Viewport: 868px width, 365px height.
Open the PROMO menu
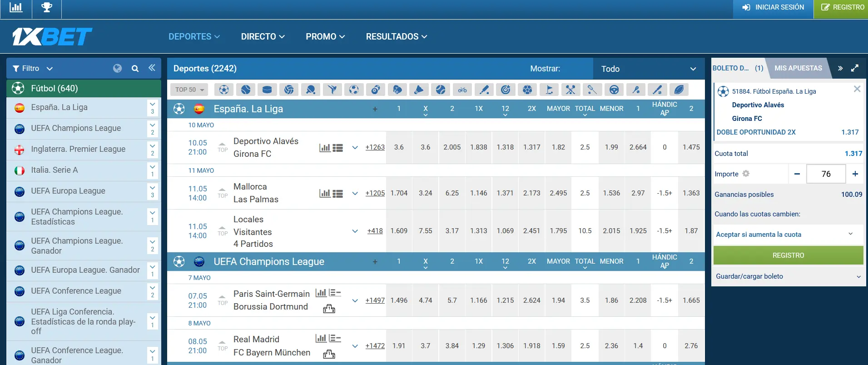tap(325, 37)
